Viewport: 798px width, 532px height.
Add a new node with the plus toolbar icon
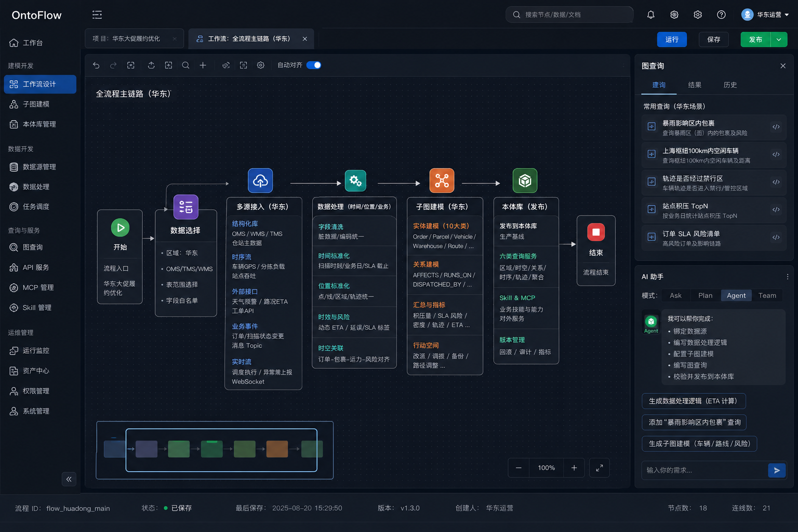pyautogui.click(x=203, y=65)
